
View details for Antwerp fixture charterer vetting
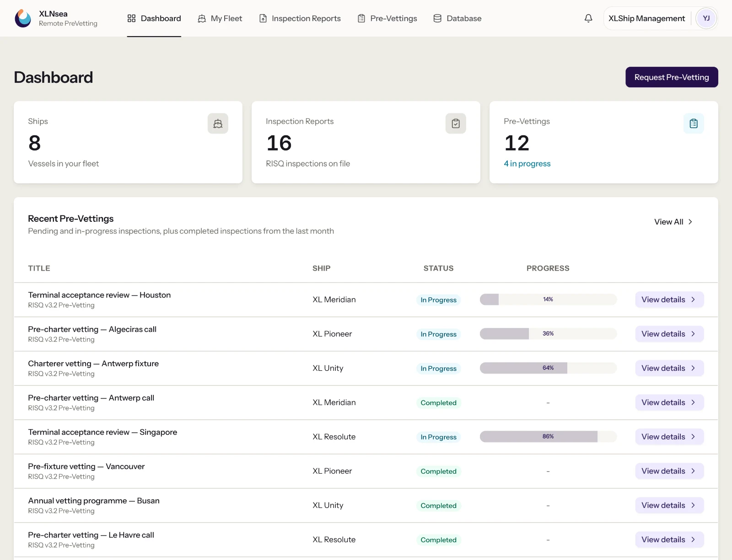tap(669, 368)
